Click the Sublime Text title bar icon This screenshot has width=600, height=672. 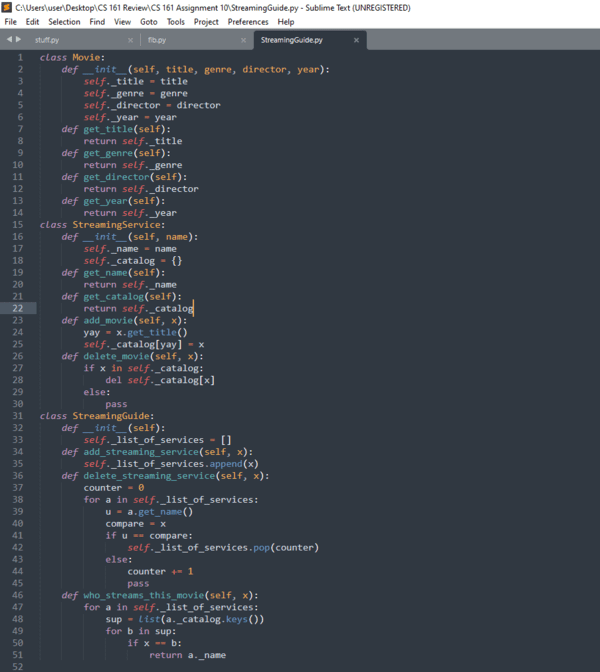click(7, 7)
